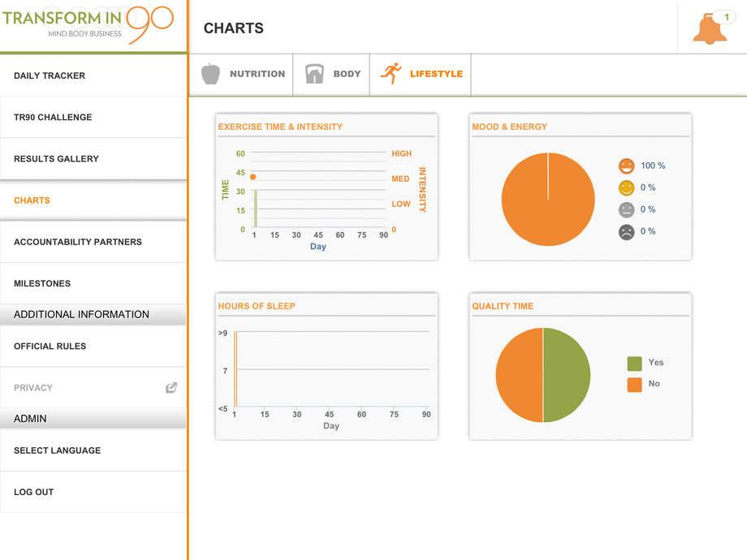Image resolution: width=747 pixels, height=560 pixels.
Task: Click the Mood & Energy pie chart
Action: click(x=548, y=199)
